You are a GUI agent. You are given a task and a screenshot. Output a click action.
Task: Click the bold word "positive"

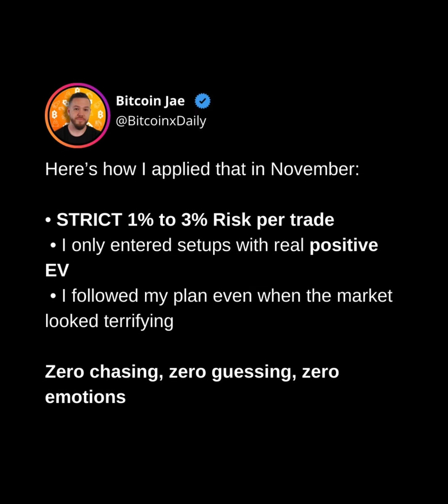click(x=344, y=246)
